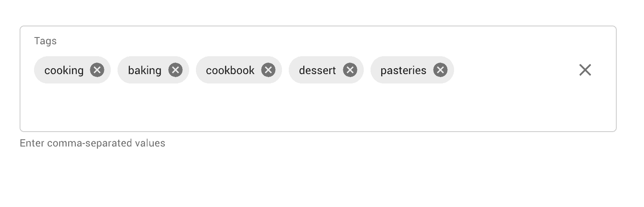Click the 'Enter comma-separated values' helper text

[92, 143]
